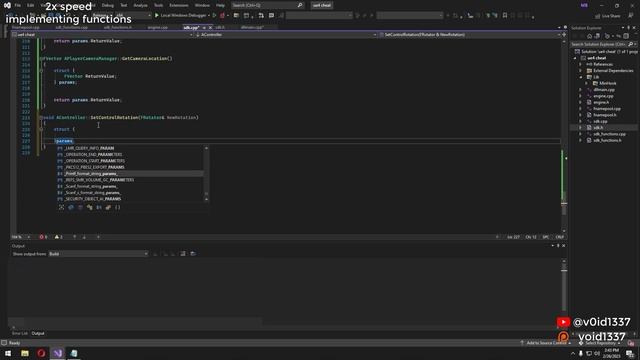Open sdk_functions.cpp in Solution Explorer

[x=609, y=134]
